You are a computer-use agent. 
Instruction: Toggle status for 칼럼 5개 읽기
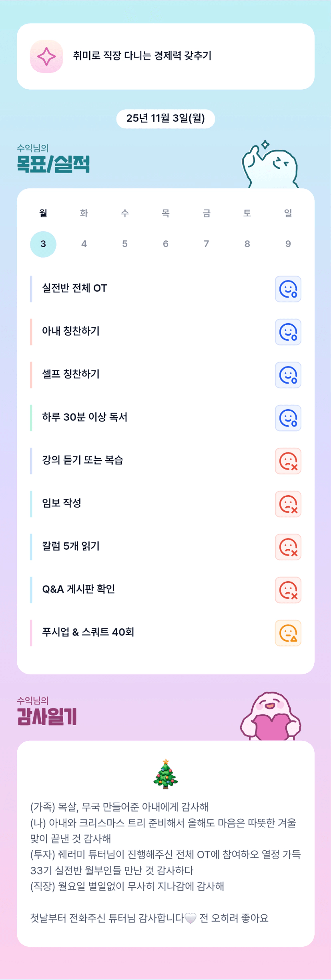tap(288, 547)
